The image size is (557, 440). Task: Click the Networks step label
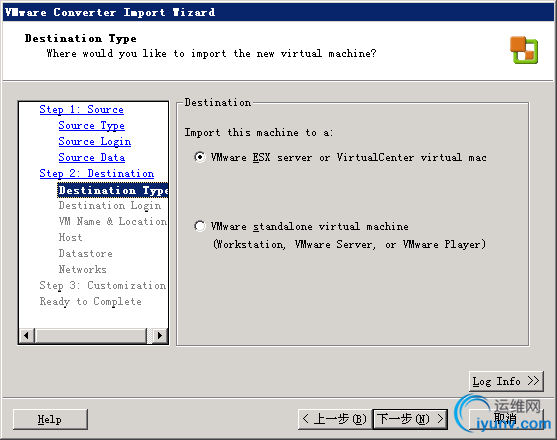tap(82, 269)
